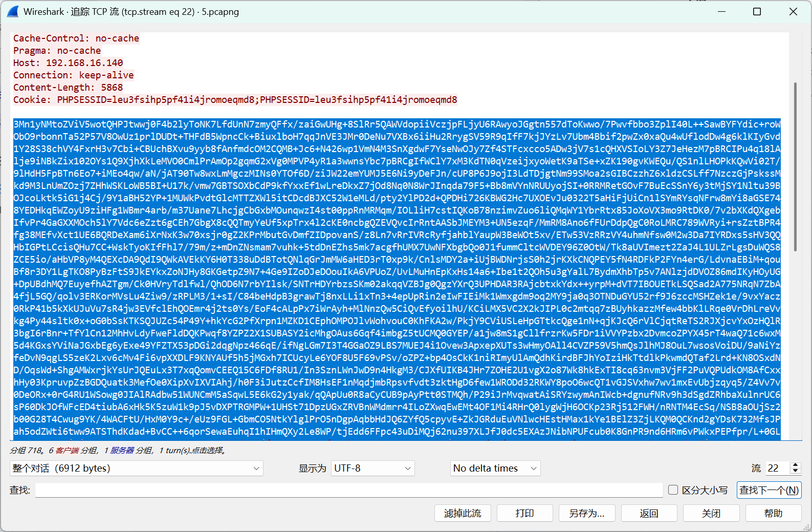Open the 整个对话 conversation dropdown
This screenshot has width=812, height=532.
tap(136, 468)
